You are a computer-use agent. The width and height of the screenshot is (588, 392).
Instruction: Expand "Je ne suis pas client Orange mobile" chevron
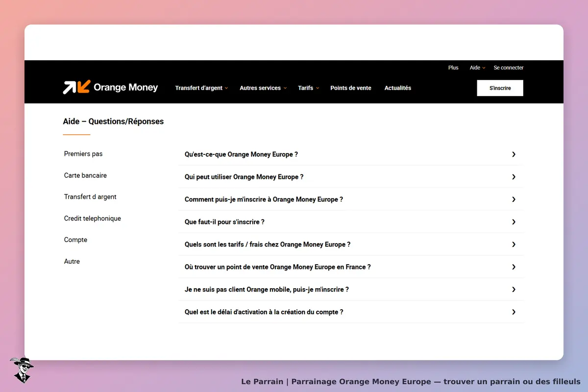pyautogui.click(x=514, y=290)
